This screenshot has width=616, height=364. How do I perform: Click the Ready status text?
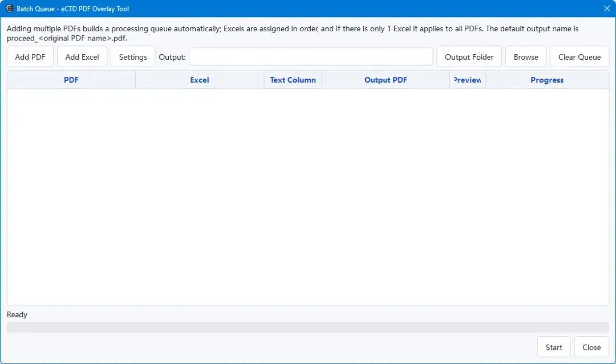click(17, 314)
